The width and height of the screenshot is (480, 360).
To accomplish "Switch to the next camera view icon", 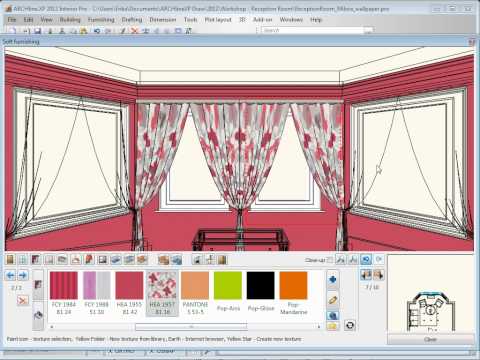I will [x=378, y=275].
